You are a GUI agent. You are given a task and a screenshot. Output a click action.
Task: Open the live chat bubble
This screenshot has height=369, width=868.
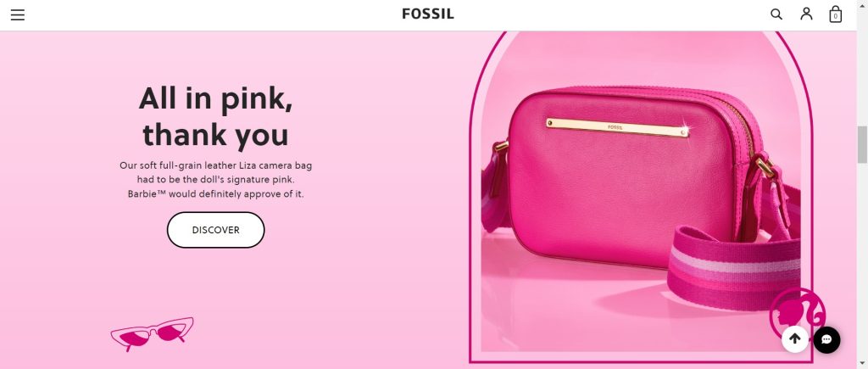(x=826, y=339)
